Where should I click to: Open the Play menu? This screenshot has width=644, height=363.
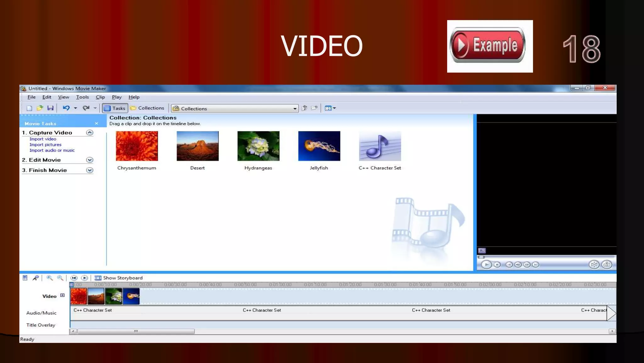(x=117, y=97)
